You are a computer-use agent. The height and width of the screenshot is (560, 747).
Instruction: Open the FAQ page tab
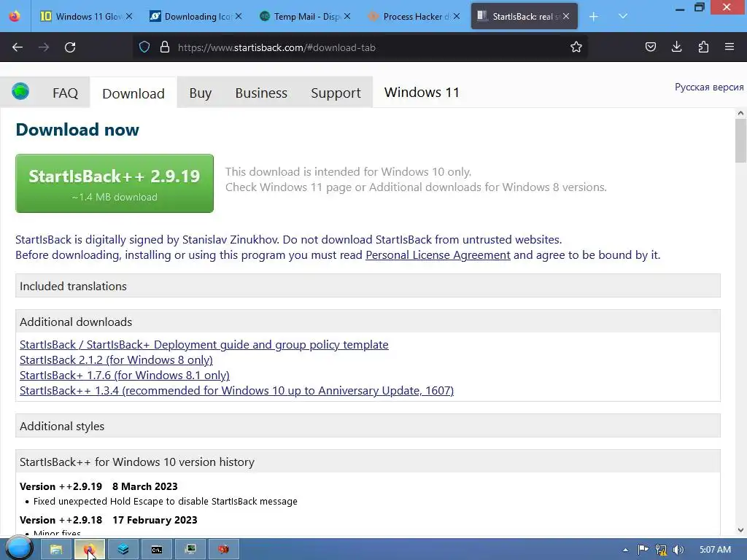(x=65, y=93)
